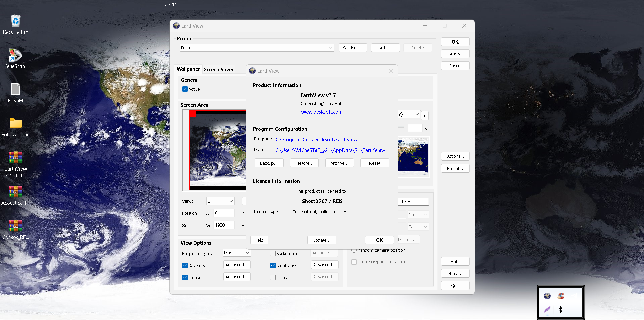Click the Options... button
Image resolution: width=644 pixels, height=320 pixels.
tap(455, 156)
